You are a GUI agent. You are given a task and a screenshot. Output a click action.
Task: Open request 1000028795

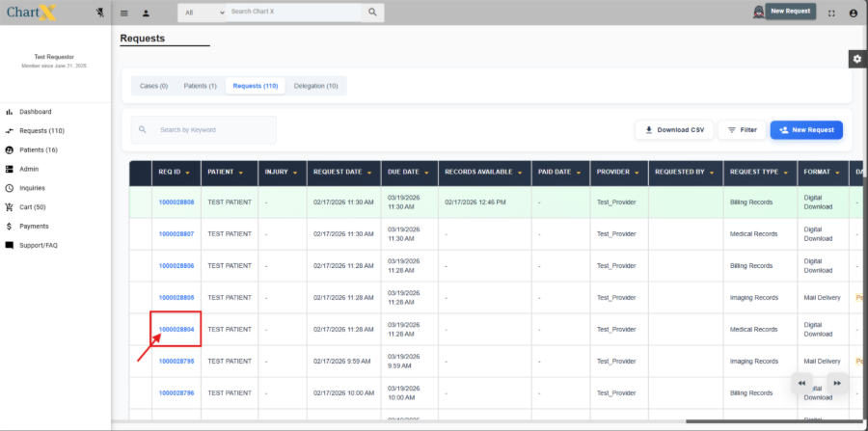pyautogui.click(x=176, y=362)
